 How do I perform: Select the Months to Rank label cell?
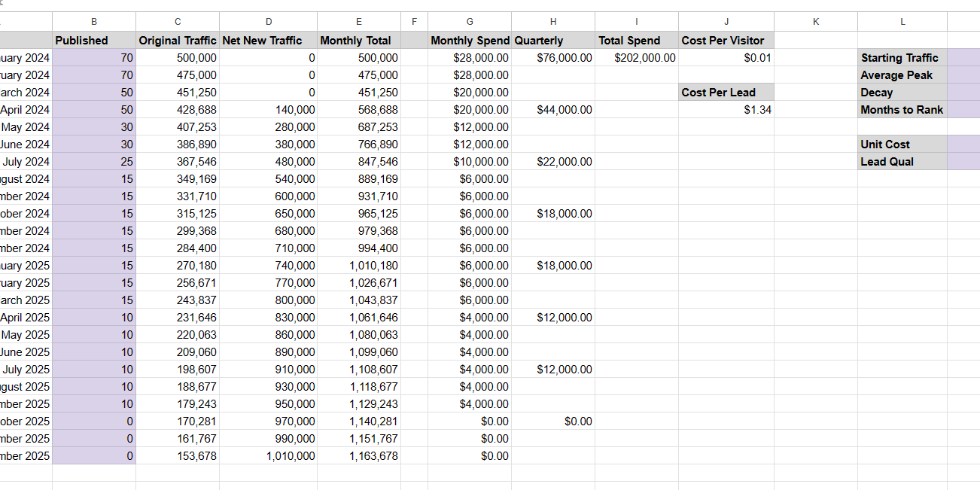point(902,110)
